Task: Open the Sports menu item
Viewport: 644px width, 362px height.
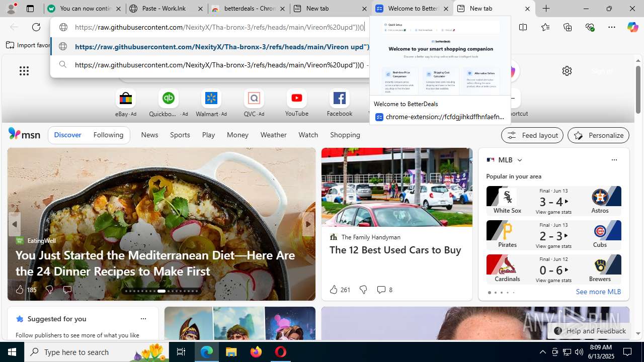Action: click(180, 135)
